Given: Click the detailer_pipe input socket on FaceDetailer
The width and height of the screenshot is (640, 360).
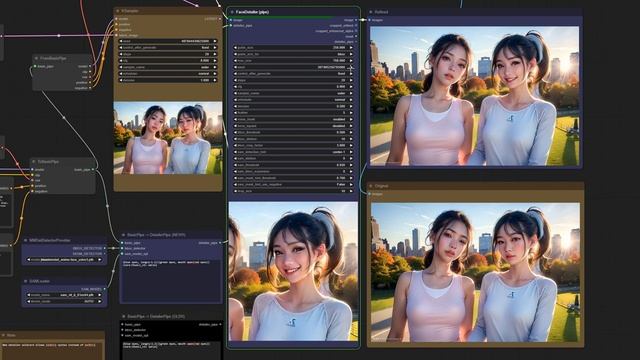Looking at the screenshot, I should tap(231, 25).
